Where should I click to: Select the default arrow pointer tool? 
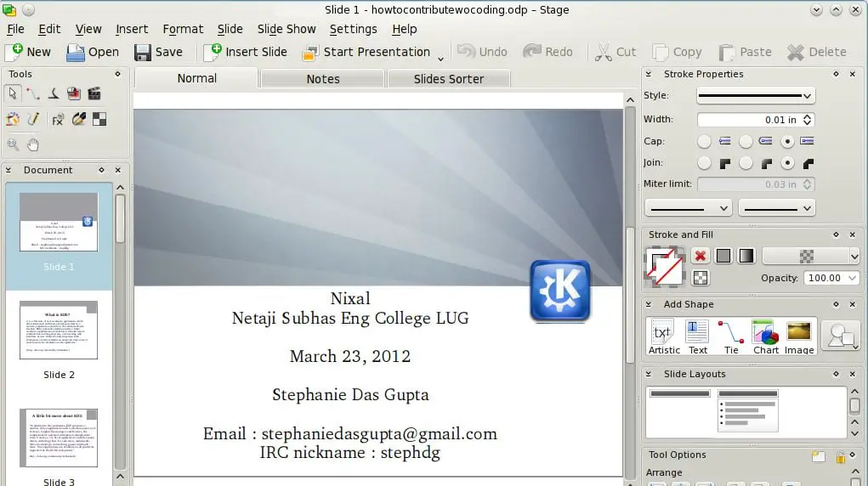click(12, 93)
